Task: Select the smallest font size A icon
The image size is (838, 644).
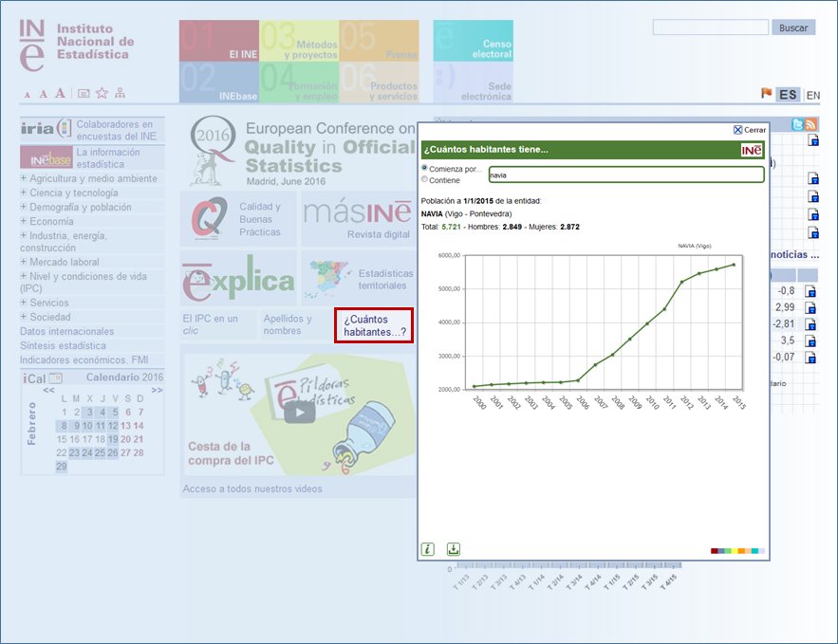Action: coord(28,95)
